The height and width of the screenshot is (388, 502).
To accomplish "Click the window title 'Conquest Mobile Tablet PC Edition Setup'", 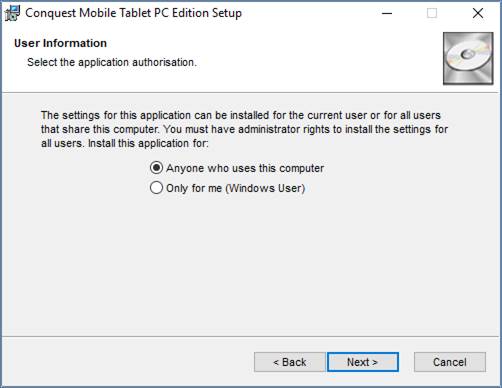I will pos(133,13).
